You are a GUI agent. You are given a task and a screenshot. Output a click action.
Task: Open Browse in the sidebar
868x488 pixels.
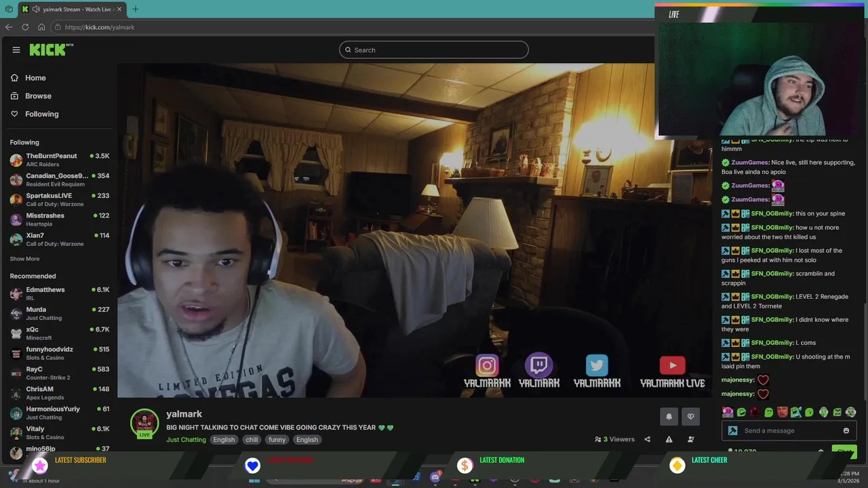[38, 96]
